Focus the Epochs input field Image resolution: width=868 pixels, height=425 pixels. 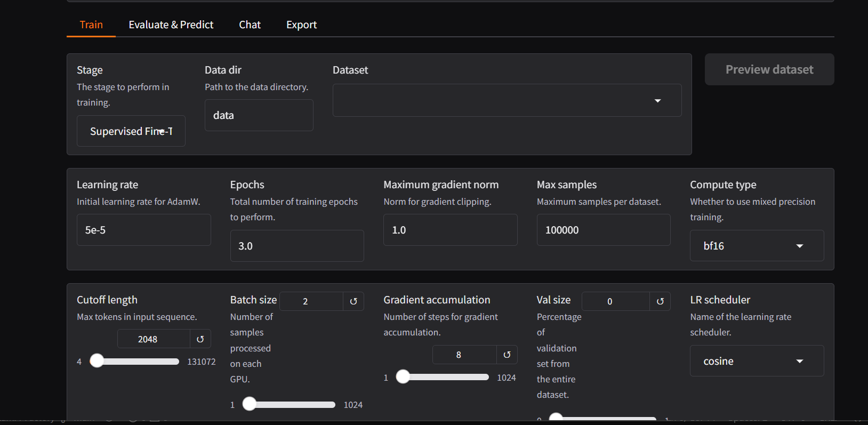pos(296,246)
